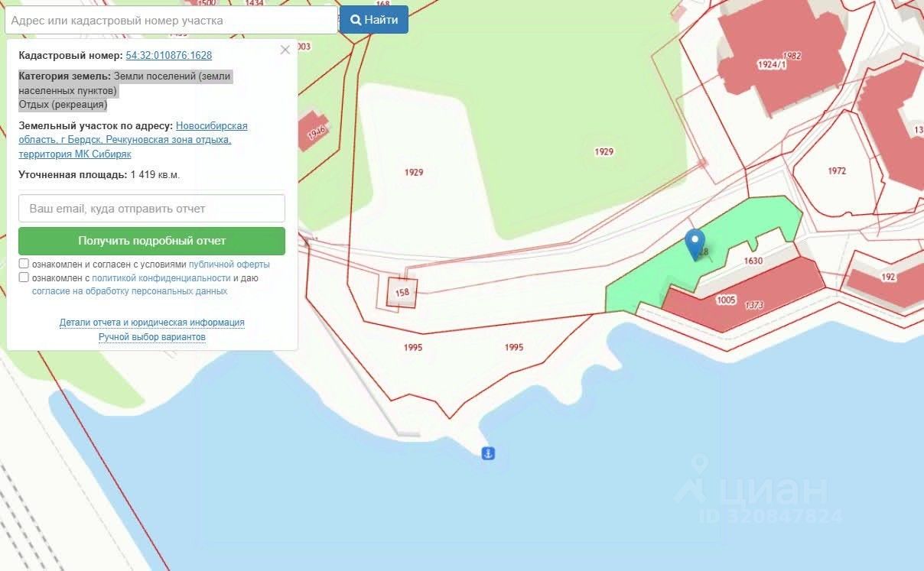Click the blue map pin marker
924x571 pixels.
click(x=695, y=245)
